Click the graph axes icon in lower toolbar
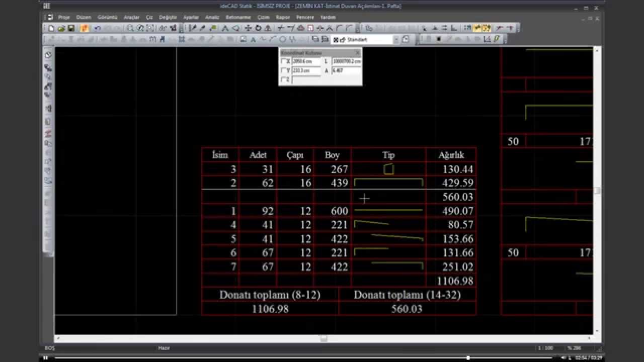 click(x=487, y=39)
